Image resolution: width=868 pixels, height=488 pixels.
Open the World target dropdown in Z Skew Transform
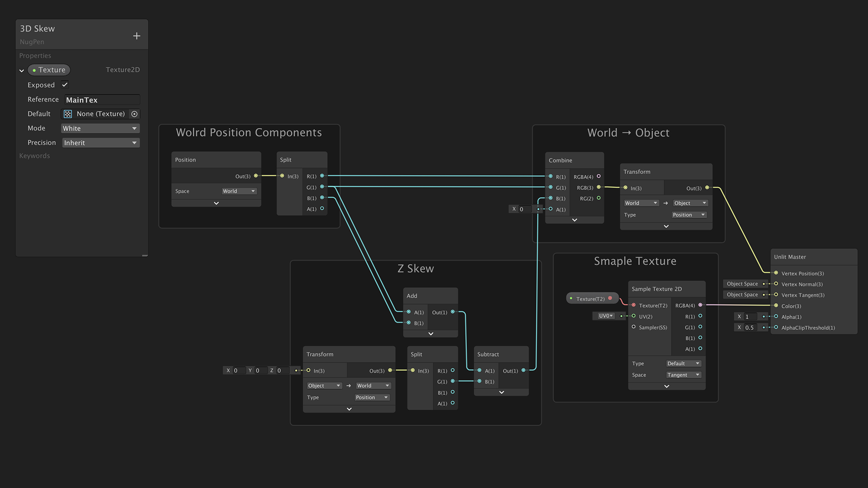tap(373, 385)
